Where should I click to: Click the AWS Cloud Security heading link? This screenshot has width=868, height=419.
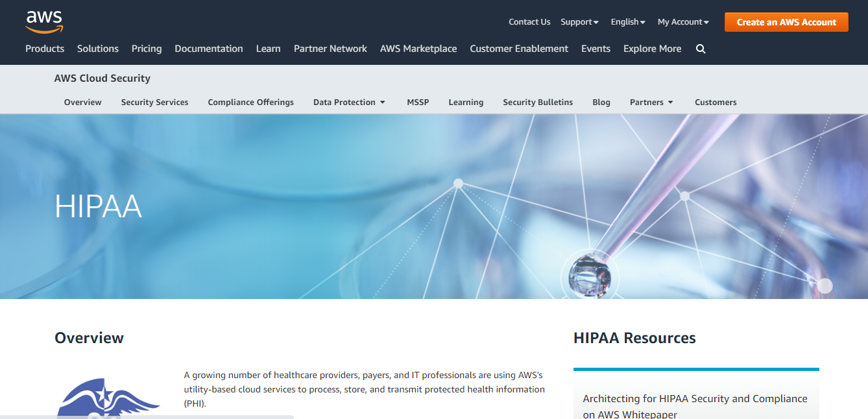[102, 78]
